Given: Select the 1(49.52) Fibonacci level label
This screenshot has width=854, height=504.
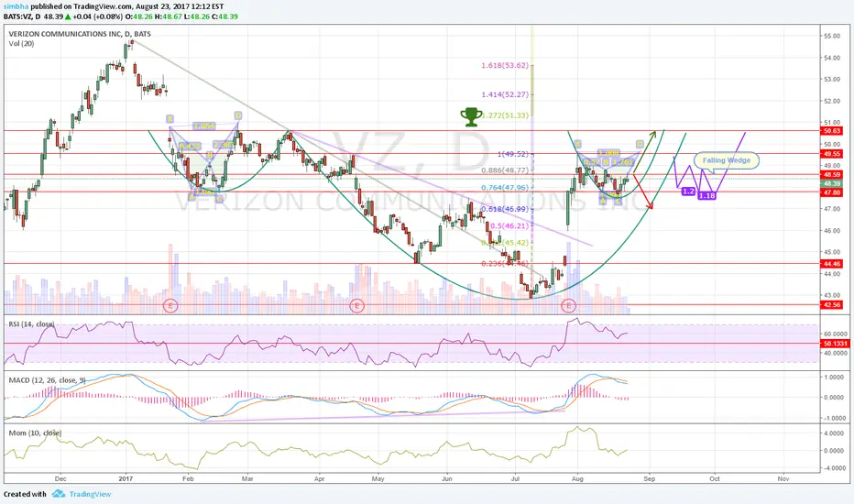Looking at the screenshot, I should pyautogui.click(x=512, y=154).
